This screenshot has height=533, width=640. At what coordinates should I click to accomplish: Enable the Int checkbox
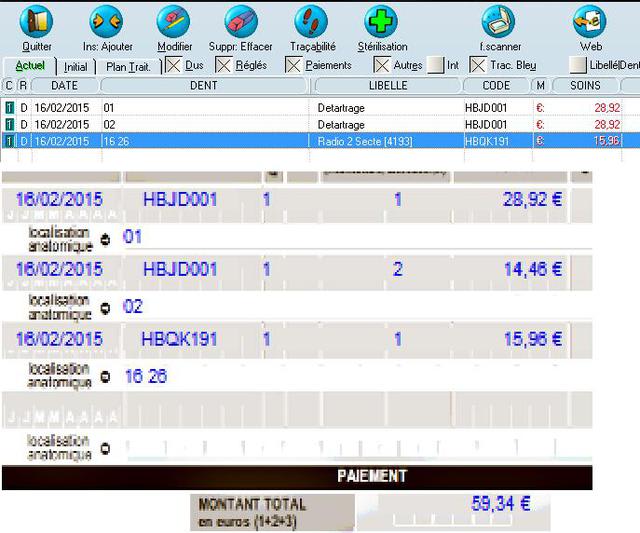point(436,65)
